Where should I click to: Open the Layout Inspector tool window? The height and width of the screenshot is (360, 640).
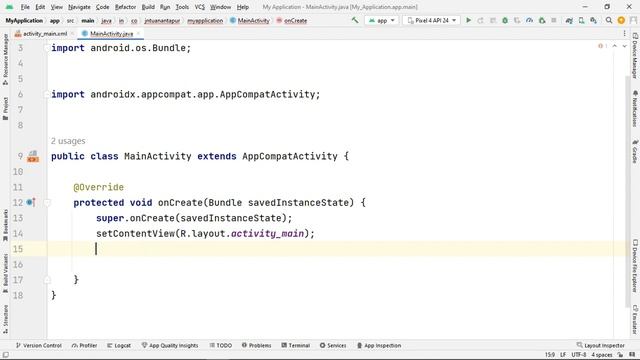click(600, 345)
